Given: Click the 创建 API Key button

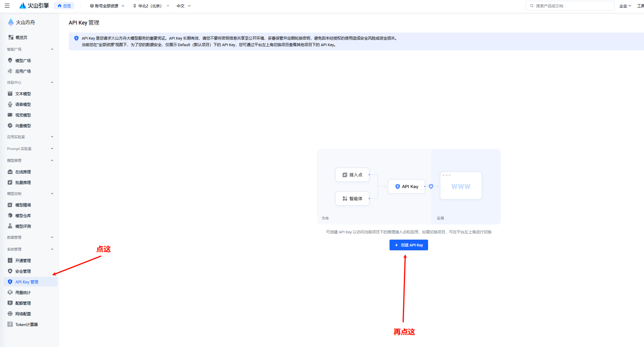Looking at the screenshot, I should point(408,245).
